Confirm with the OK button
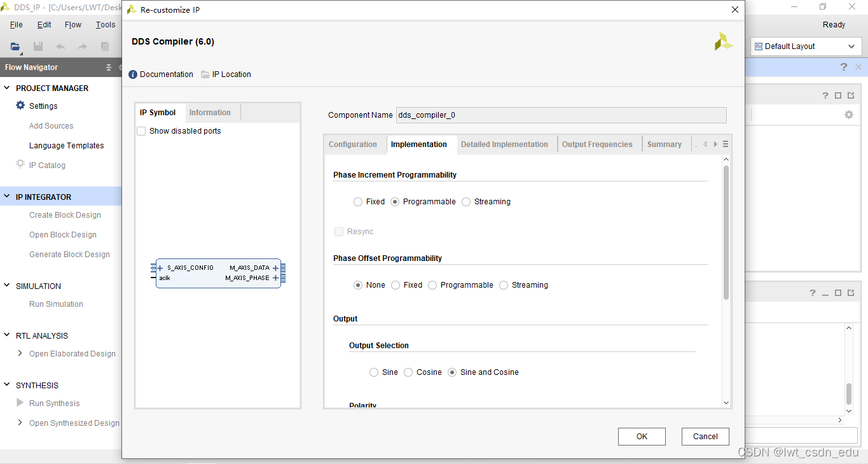The height and width of the screenshot is (464, 868). [x=642, y=437]
